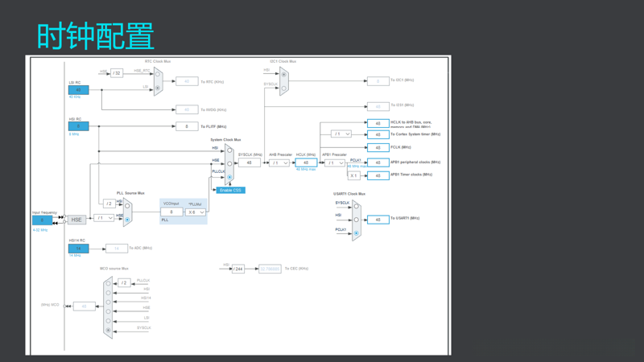
Task: Click the HSI14 RC 14 value box
Action: click(x=78, y=249)
